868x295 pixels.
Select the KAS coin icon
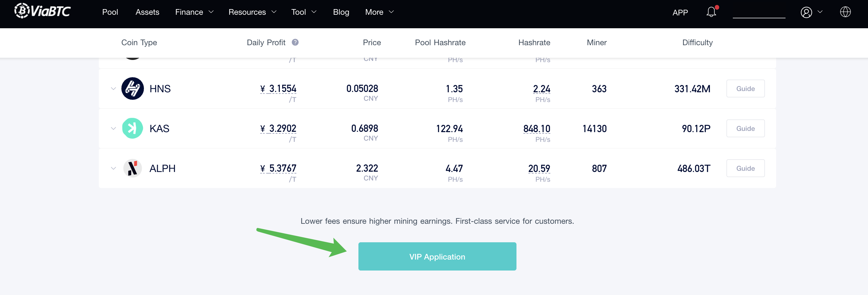coord(133,128)
